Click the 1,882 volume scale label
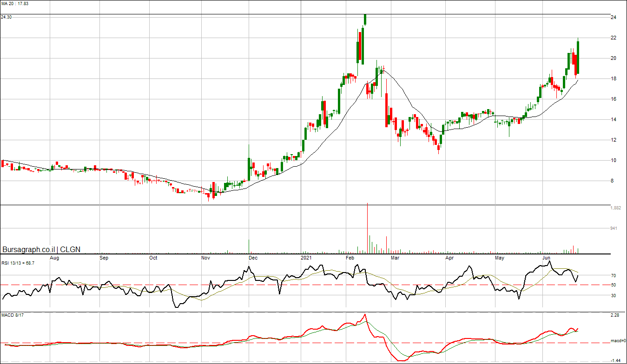 (x=615, y=208)
